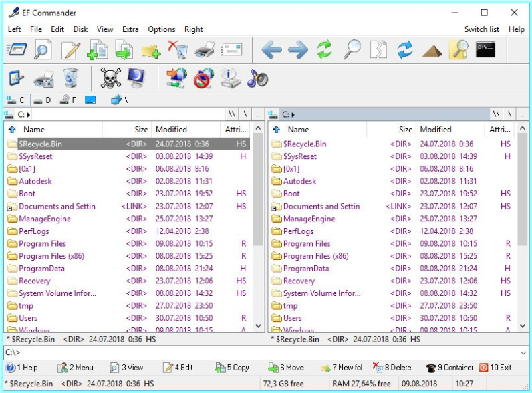
Task: Open the printer icon in top toolbar
Action: (205, 50)
